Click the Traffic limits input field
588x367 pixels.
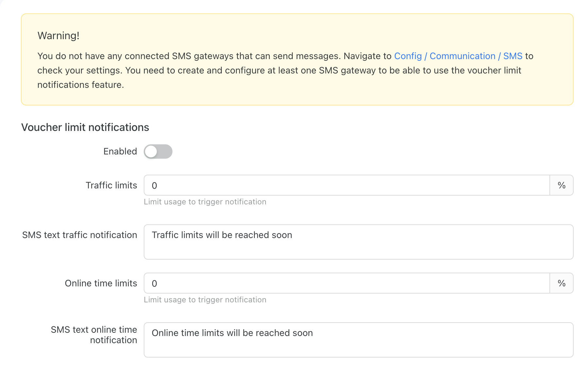coord(347,185)
